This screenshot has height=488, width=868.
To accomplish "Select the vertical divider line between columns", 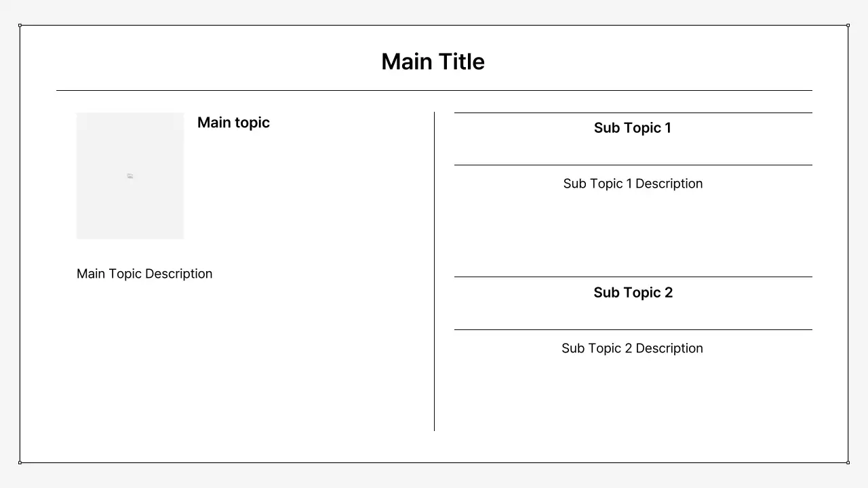I will [434, 271].
